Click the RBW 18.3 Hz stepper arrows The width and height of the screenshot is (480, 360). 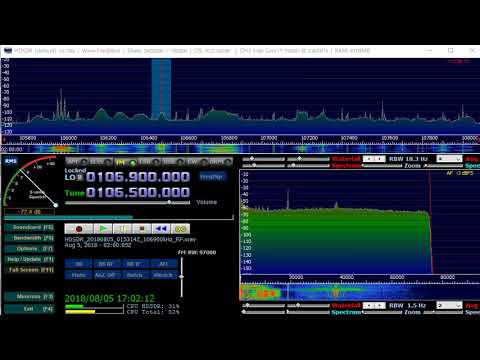point(374,159)
